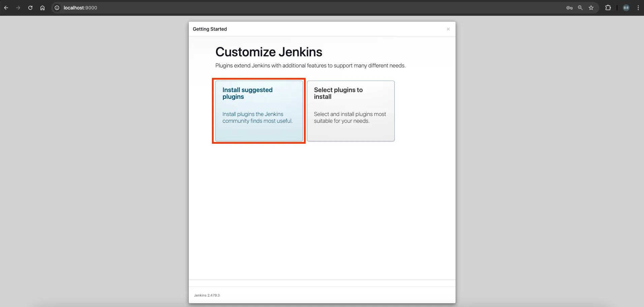The height and width of the screenshot is (307, 644).
Task: Click the browser forward arrow
Action: 18,8
